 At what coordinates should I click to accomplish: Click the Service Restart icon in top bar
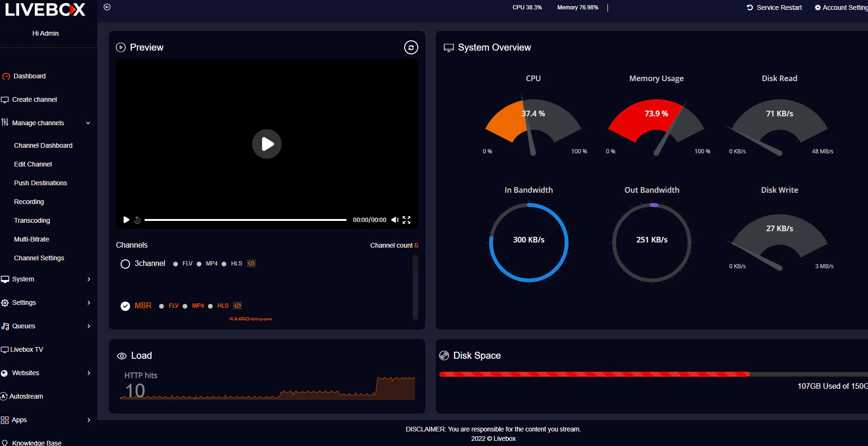point(750,7)
